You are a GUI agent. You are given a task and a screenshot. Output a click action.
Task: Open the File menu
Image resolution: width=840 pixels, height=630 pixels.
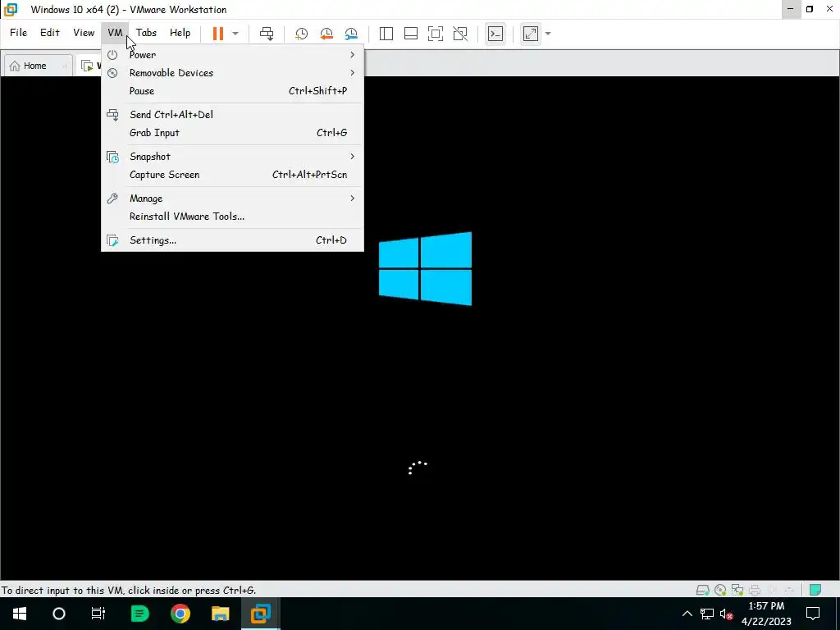tap(18, 33)
